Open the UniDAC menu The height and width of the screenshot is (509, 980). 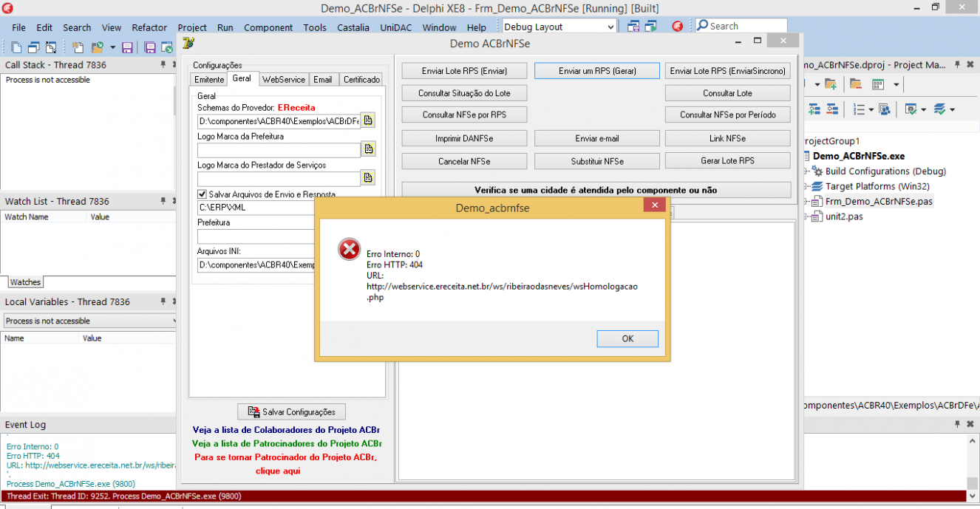click(x=398, y=27)
